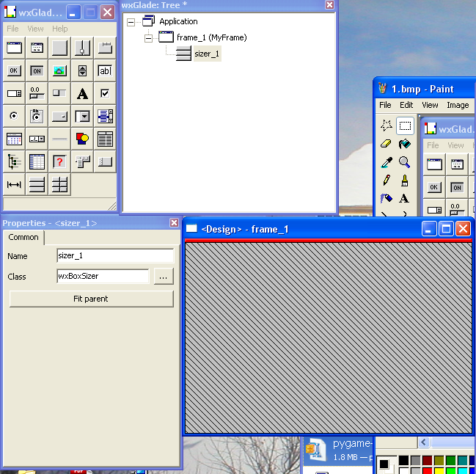Select sizer_1 in the wxGlade tree
Screen dimensions: 476x474
click(x=206, y=54)
